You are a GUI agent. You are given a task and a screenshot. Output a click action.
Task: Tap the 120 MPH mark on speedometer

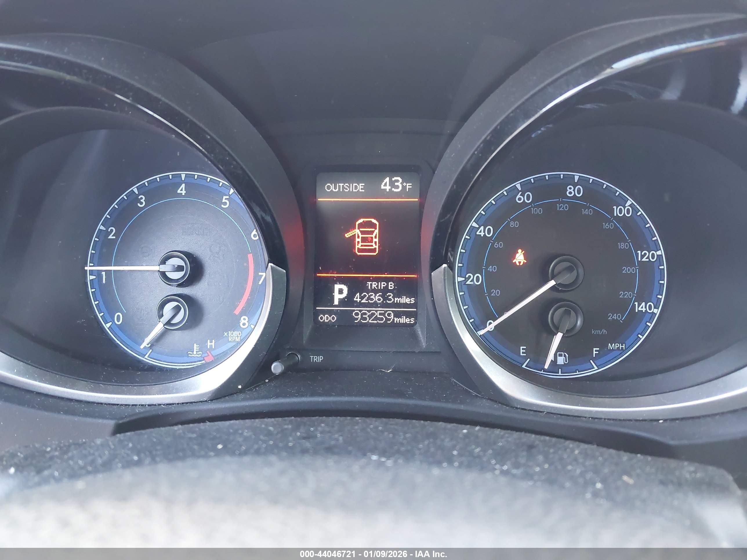pos(646,257)
